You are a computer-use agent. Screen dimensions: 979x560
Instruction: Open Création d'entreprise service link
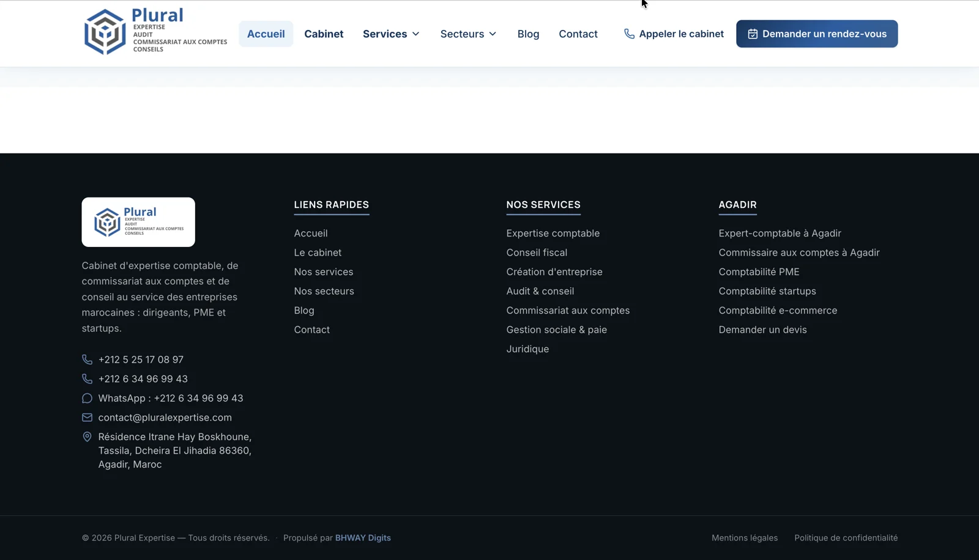tap(554, 272)
